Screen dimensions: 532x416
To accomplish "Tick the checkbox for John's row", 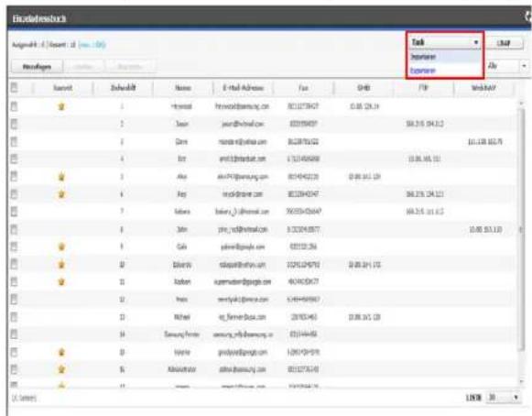I will 14,229.
